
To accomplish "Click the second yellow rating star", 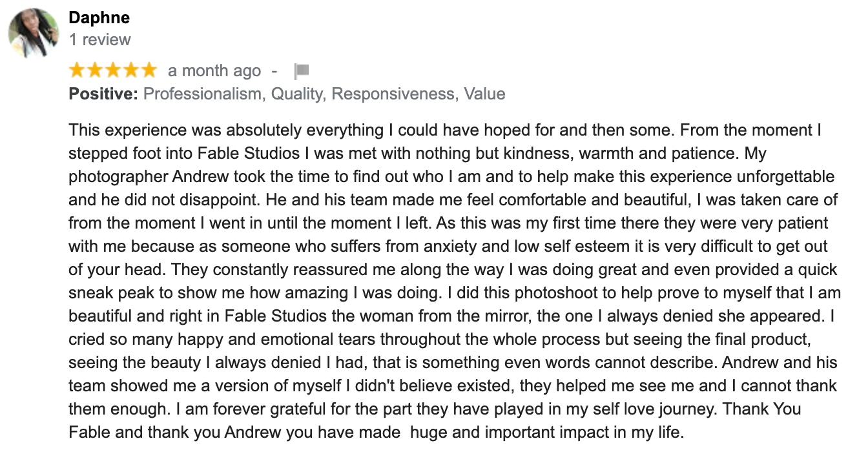I will coord(96,70).
